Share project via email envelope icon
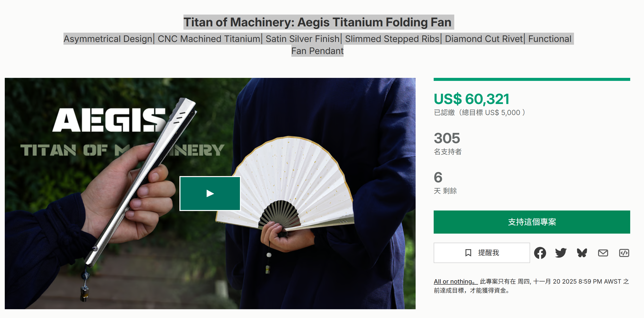The height and width of the screenshot is (318, 644). [x=603, y=253]
